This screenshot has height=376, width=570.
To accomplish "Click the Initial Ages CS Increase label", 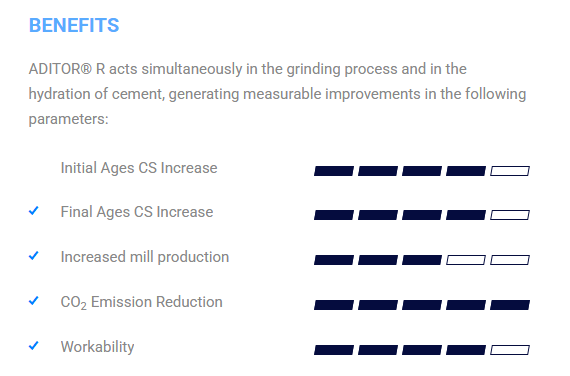I will [x=139, y=168].
